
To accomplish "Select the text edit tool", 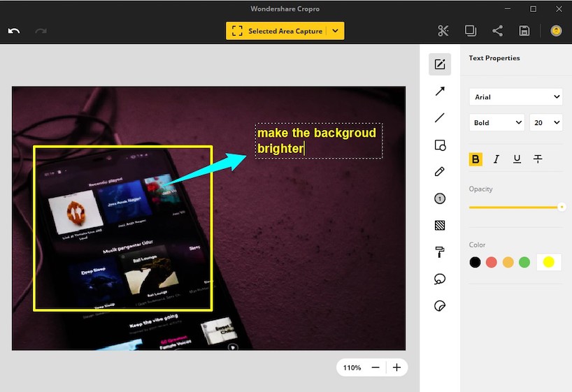I will coord(440,64).
